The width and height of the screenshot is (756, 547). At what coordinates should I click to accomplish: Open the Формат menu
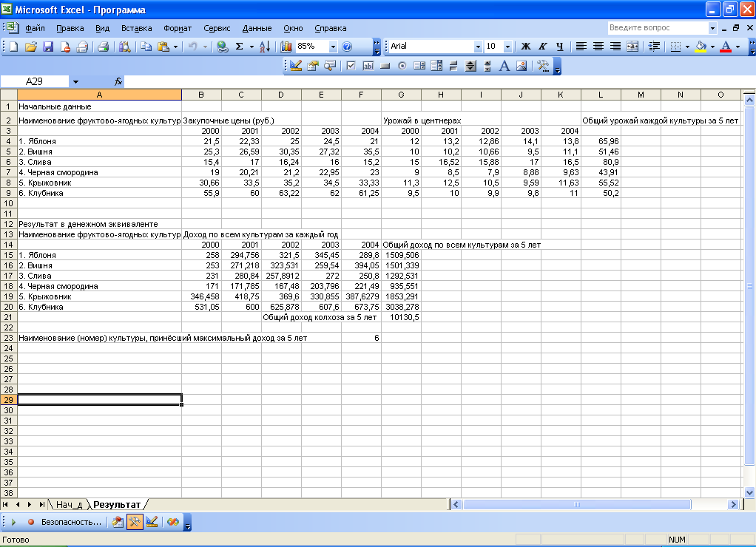click(x=178, y=28)
